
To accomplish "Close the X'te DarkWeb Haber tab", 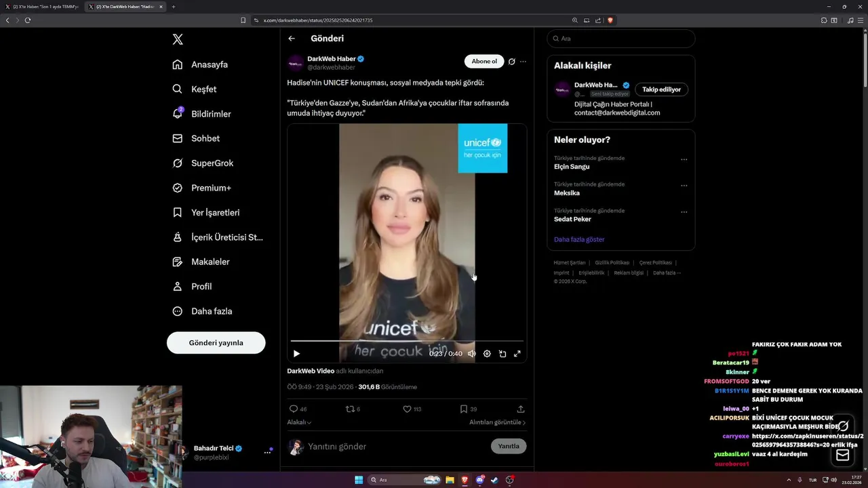I will click(161, 7).
